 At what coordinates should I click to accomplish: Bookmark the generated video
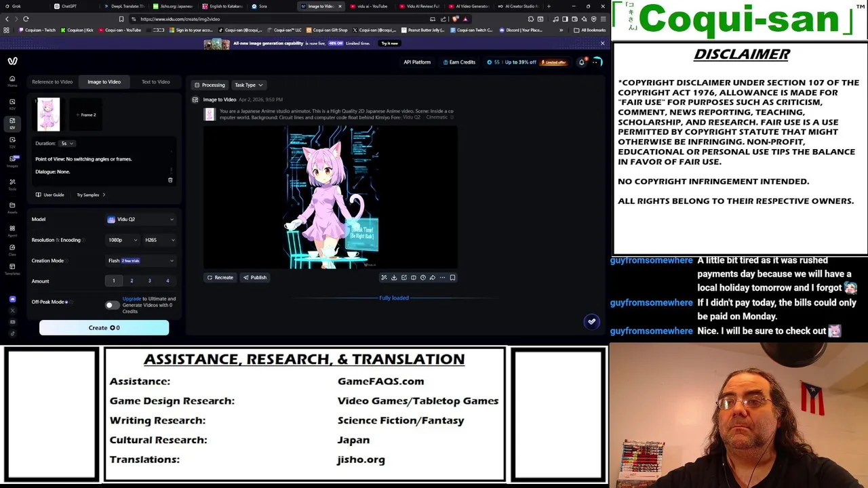click(452, 277)
